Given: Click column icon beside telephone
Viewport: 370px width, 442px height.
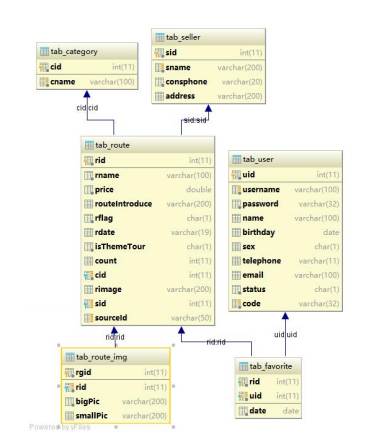Looking at the screenshot, I should (236, 261).
